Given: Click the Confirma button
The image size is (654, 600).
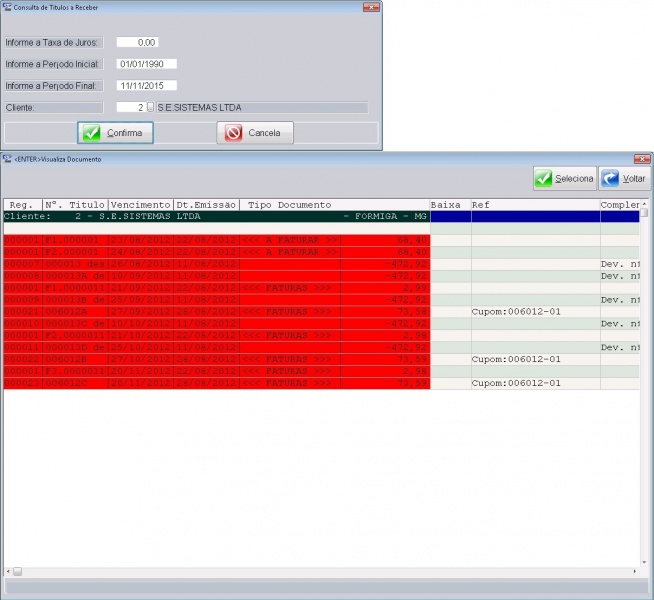Looking at the screenshot, I should pos(115,133).
